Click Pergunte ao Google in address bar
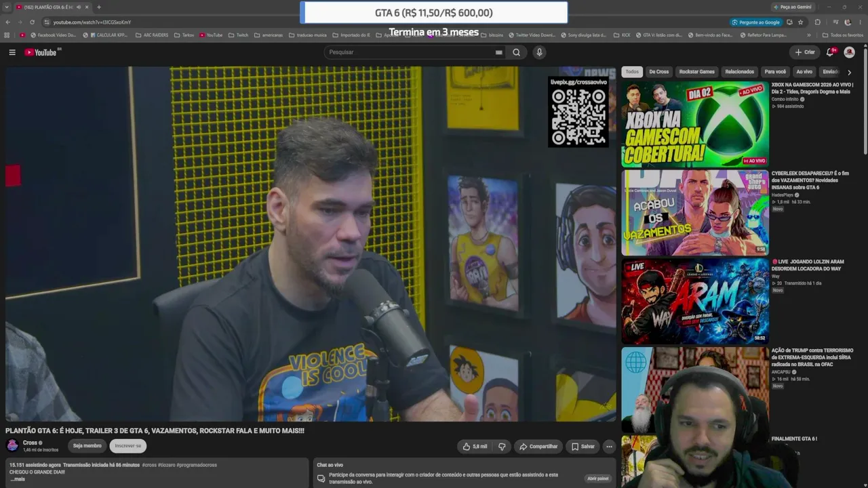868x488 pixels. 755,22
